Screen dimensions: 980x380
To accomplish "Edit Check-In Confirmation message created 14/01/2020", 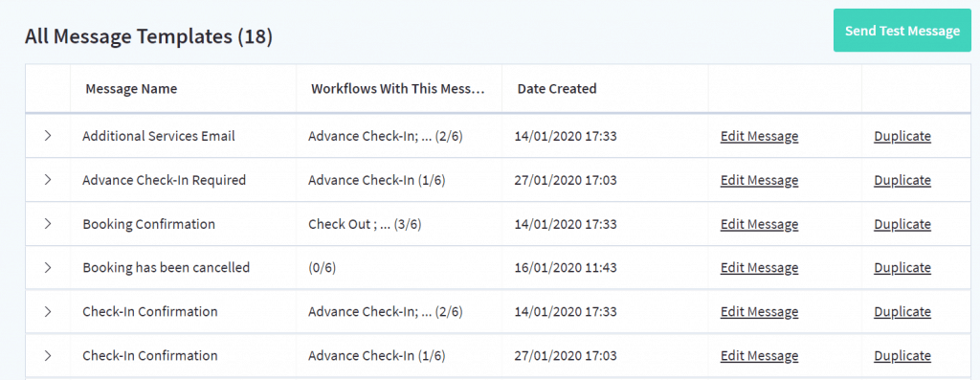I will coord(759,311).
